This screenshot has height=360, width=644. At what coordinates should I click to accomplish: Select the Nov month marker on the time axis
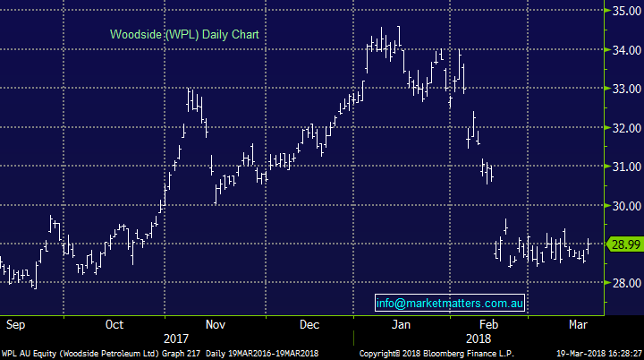pyautogui.click(x=216, y=323)
